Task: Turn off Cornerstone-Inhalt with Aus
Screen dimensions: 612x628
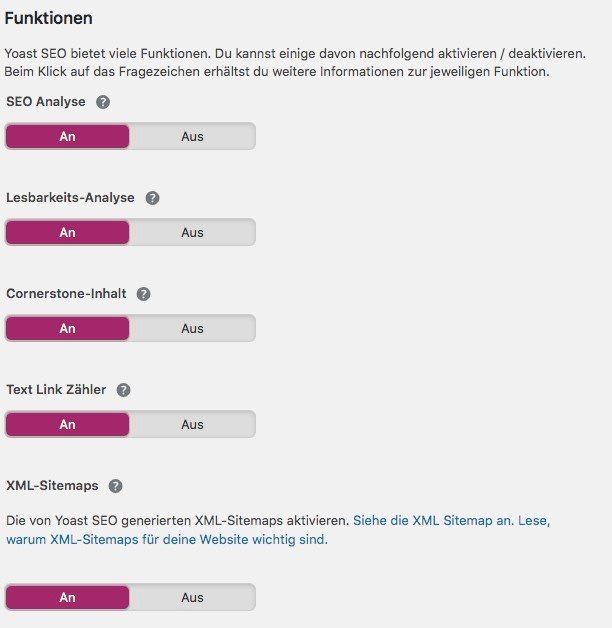Action: (192, 328)
